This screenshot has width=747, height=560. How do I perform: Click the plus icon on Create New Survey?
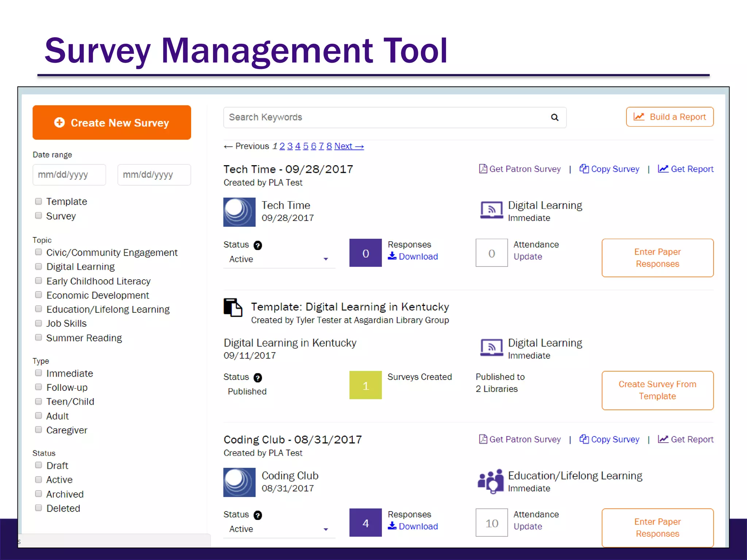tap(59, 122)
